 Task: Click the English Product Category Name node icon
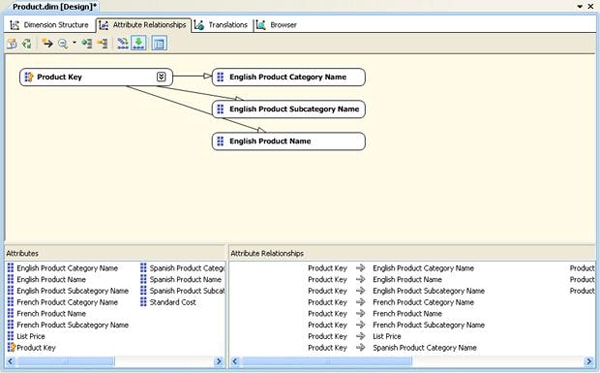[220, 77]
